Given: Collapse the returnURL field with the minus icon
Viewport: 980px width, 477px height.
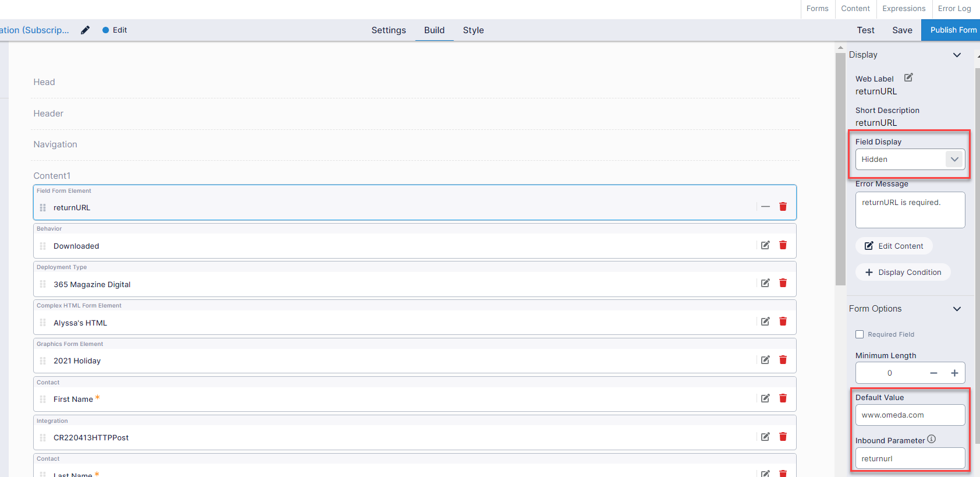Looking at the screenshot, I should point(765,207).
